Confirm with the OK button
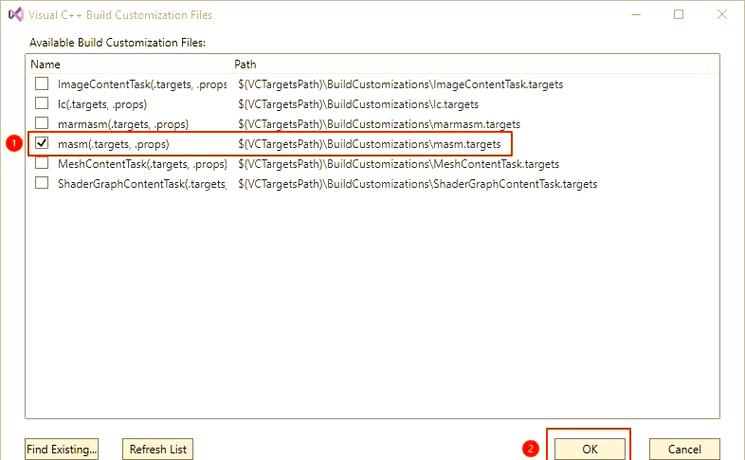 [x=590, y=449]
